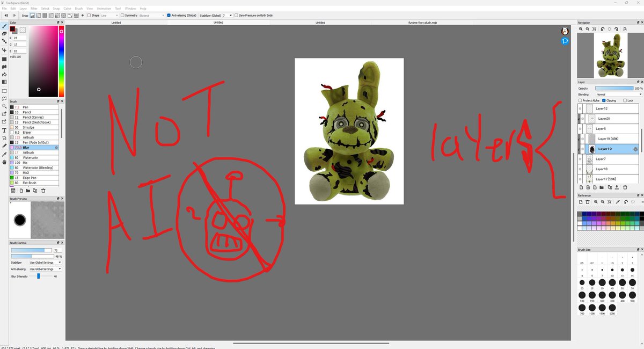
Task: Enable the Lock option in the Layer panel
Action: [x=624, y=100]
